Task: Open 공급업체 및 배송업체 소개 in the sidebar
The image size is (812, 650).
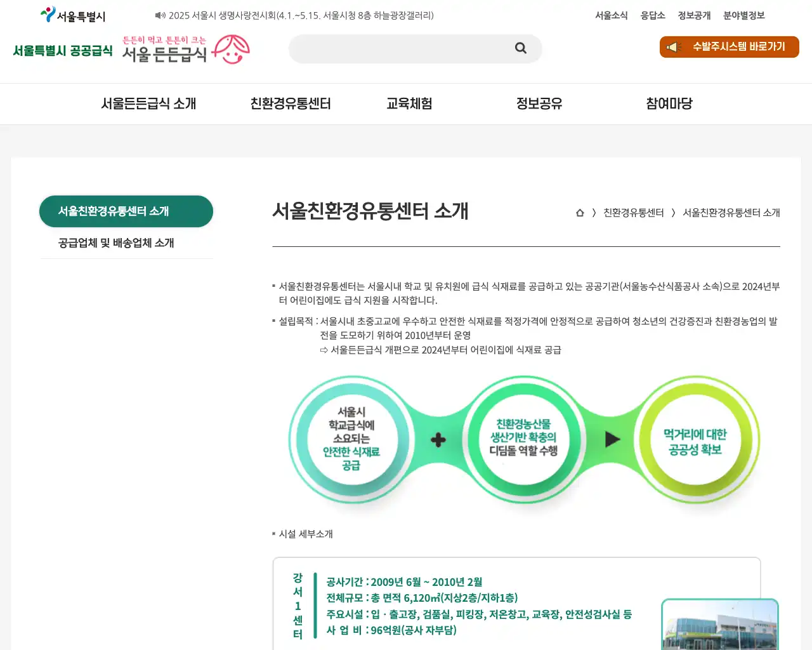Action: click(117, 242)
